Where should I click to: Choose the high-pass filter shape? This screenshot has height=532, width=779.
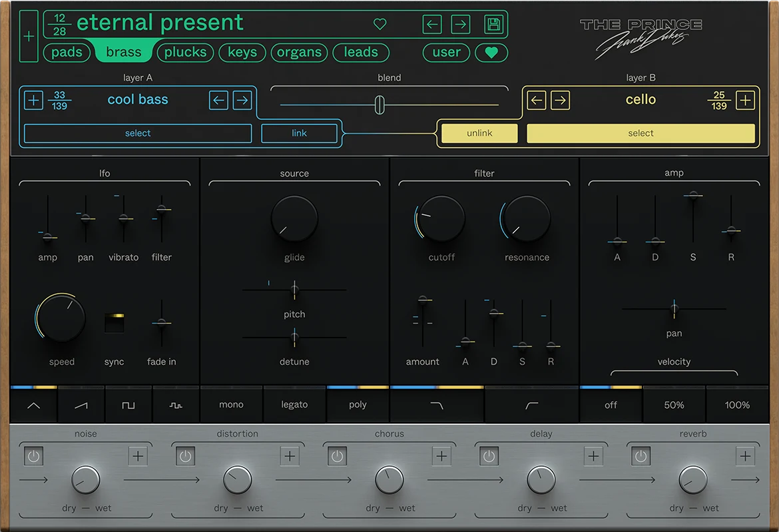[531, 405]
